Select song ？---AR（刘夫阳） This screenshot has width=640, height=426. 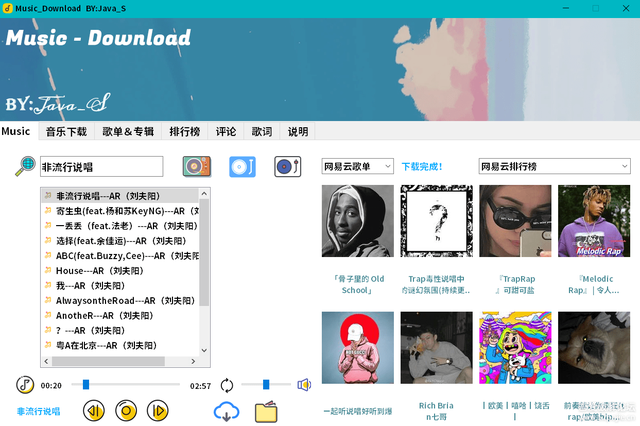pyautogui.click(x=120, y=331)
